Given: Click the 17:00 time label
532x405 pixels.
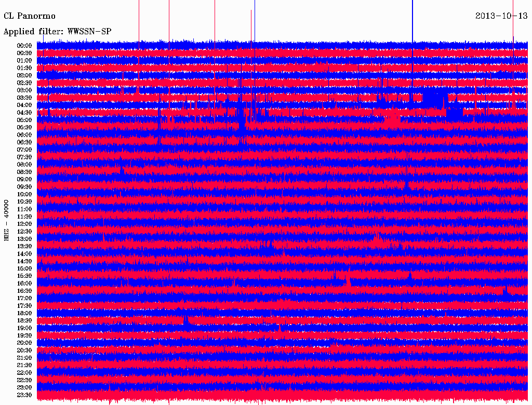Looking at the screenshot, I should [24, 299].
